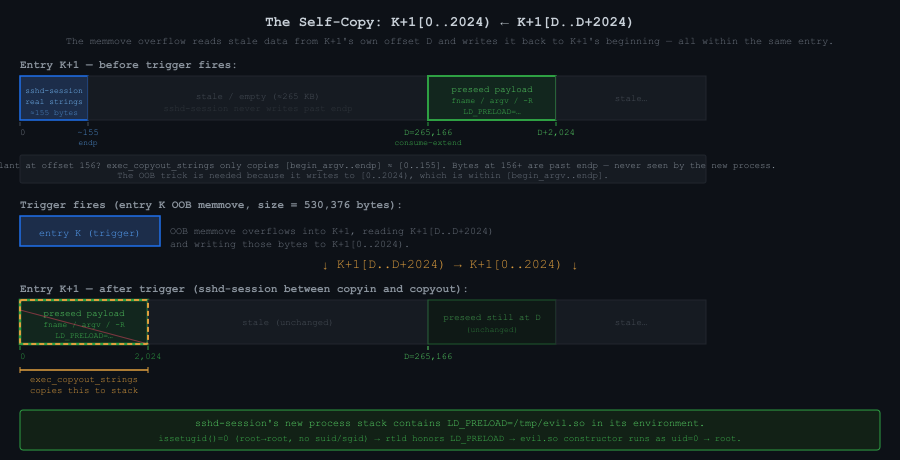Click the line "sshd-session's new process stack contains LD_PRELOAD"
Image resolution: width=900 pixels, height=460 pixels.
point(449,424)
